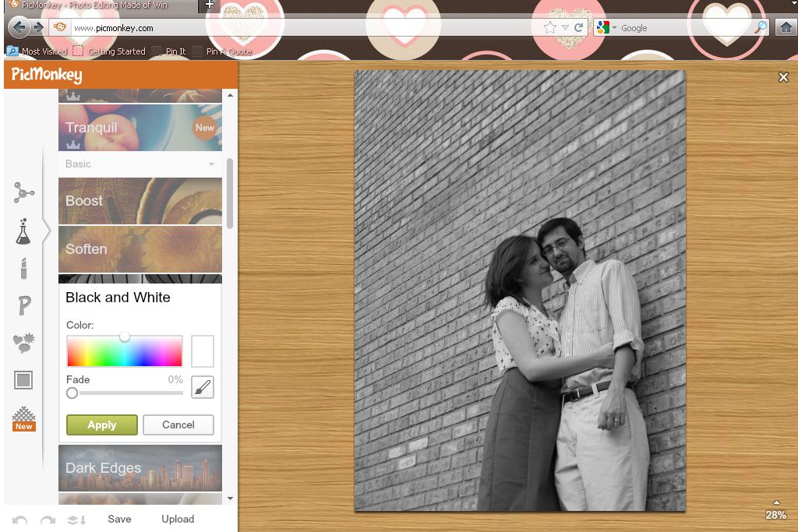Select the Soften effect thumbnail

click(x=140, y=249)
